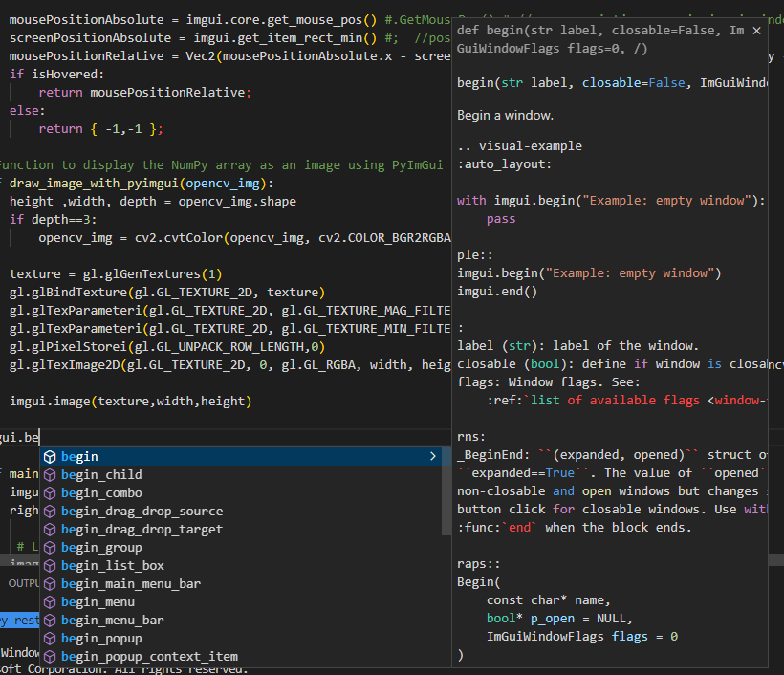784x675 pixels.
Task: Click the 'gl.glBindTexture' code line
Action: (167, 292)
